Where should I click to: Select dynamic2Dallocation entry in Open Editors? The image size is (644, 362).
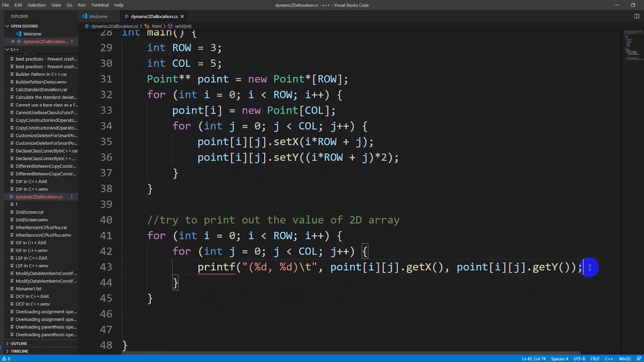pos(45,41)
